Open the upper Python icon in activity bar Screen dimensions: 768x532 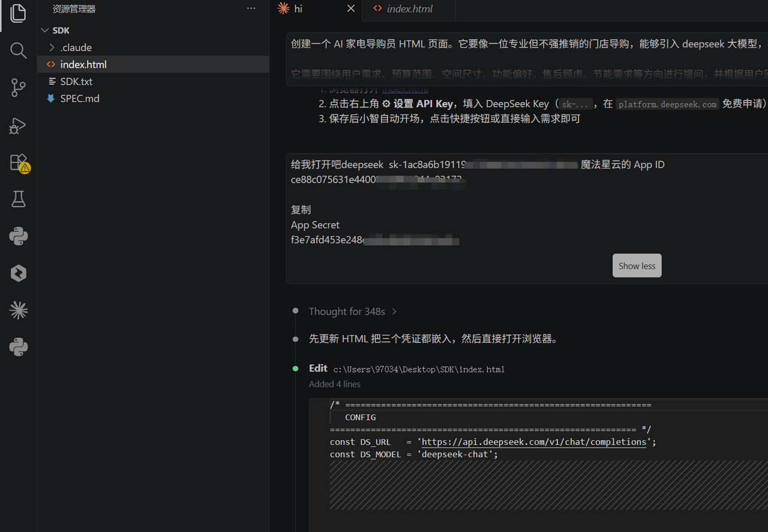pos(18,236)
